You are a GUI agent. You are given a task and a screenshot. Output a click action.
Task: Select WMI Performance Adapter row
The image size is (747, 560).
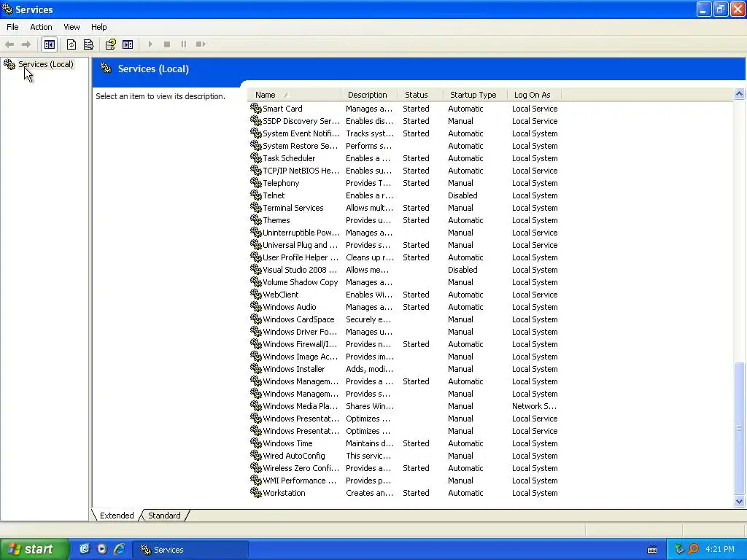[x=404, y=480]
